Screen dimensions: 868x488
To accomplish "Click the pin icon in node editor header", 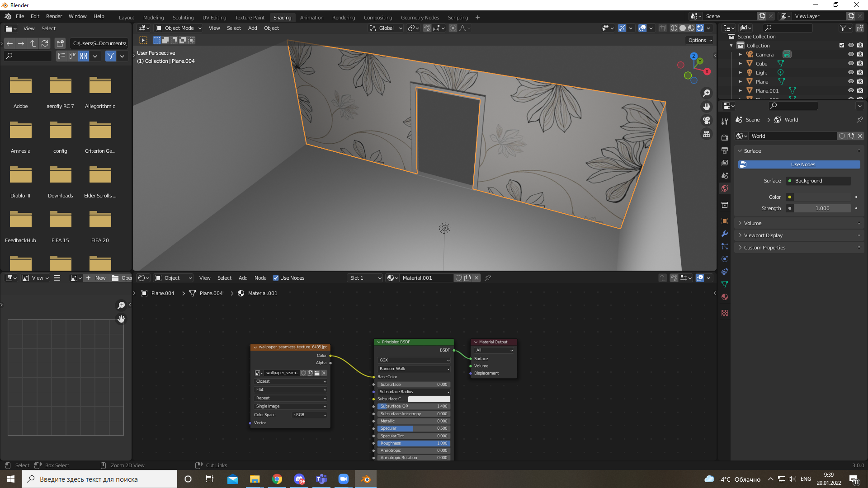I will point(488,278).
